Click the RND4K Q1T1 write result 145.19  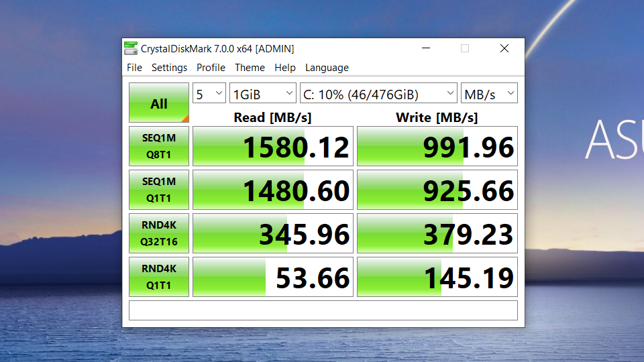pos(437,277)
